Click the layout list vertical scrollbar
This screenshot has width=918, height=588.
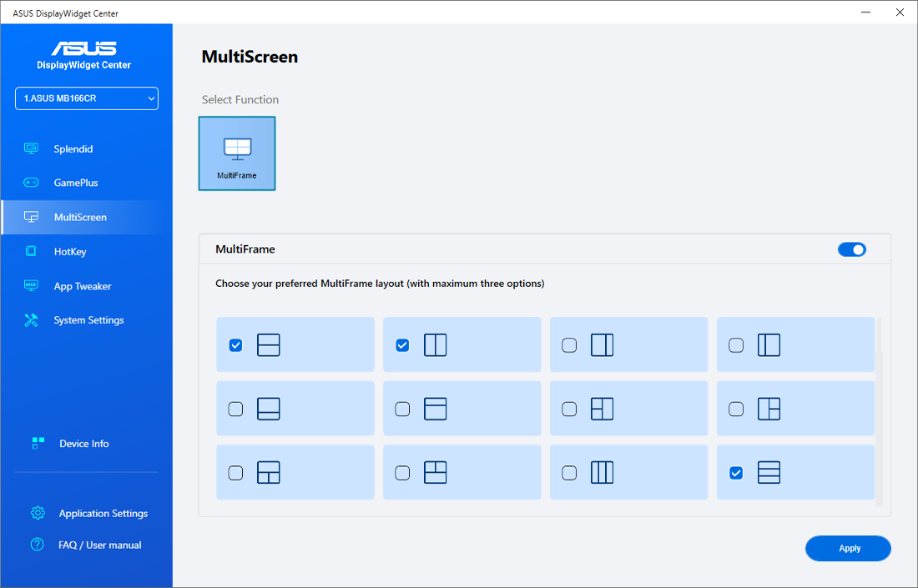[878, 412]
